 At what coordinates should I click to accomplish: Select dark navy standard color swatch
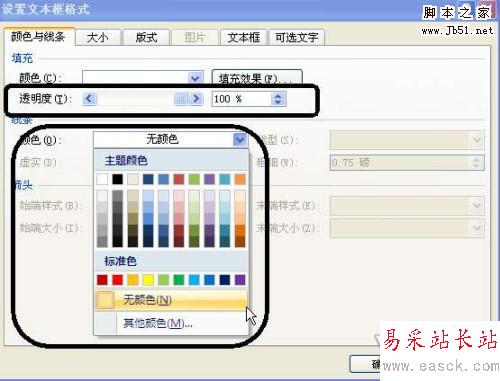(x=225, y=280)
